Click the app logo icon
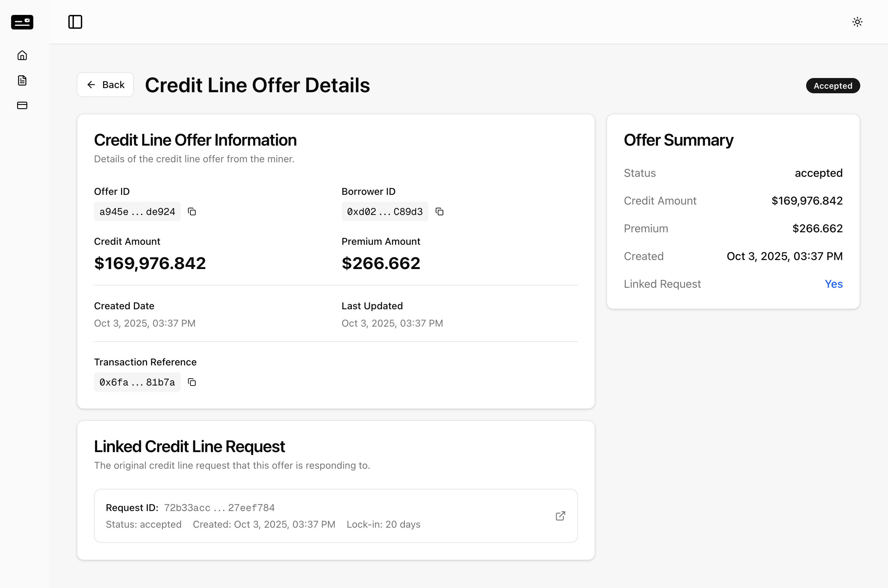The image size is (888, 588). [x=22, y=22]
